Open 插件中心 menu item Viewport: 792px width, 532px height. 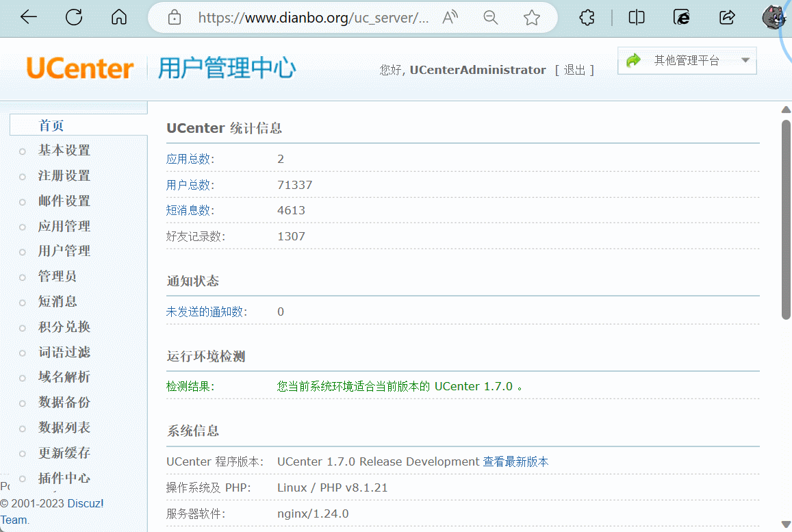(64, 477)
